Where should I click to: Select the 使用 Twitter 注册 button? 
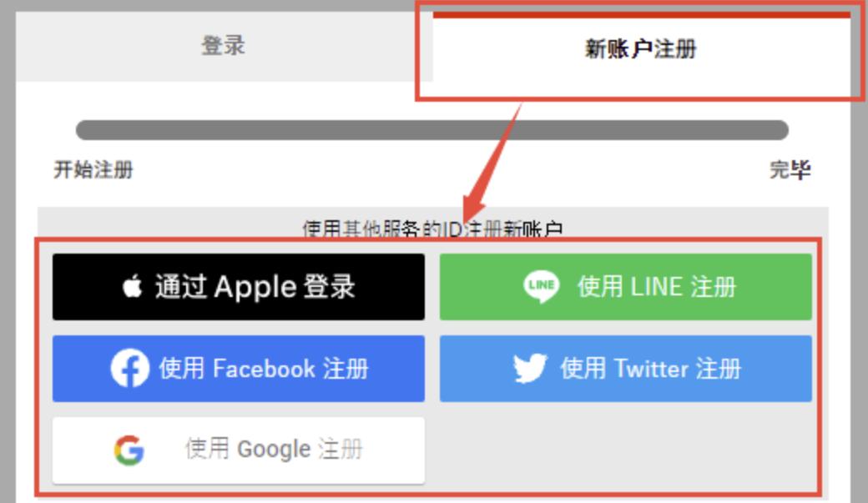coord(625,369)
